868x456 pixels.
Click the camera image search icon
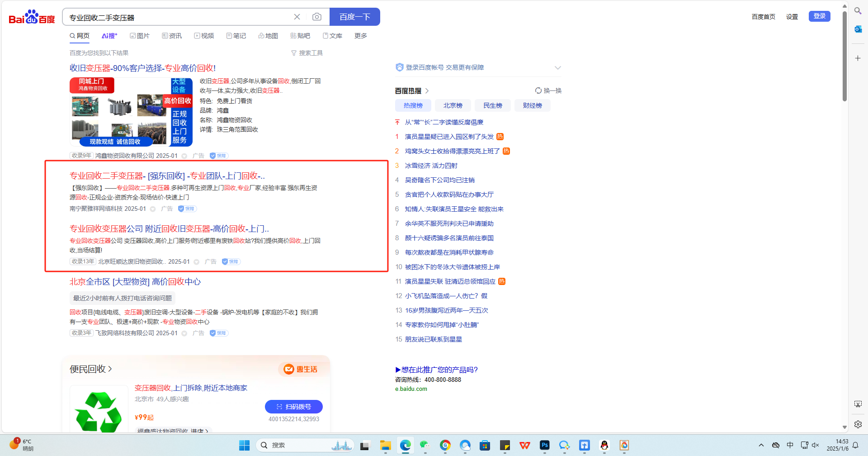(317, 17)
